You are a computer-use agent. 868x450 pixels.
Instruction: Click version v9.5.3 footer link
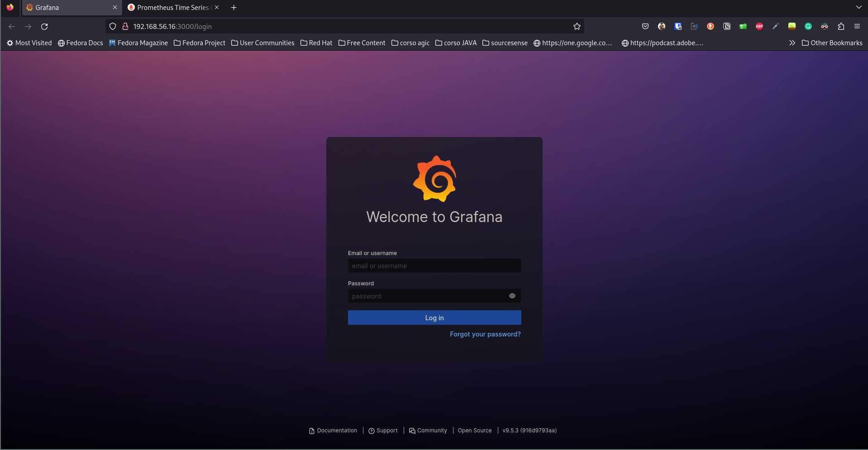529,431
